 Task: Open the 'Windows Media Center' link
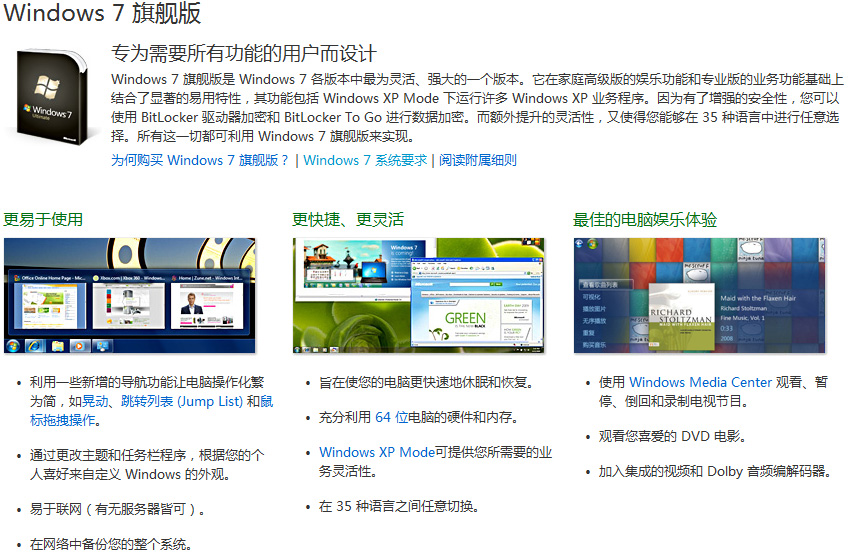coord(701,383)
